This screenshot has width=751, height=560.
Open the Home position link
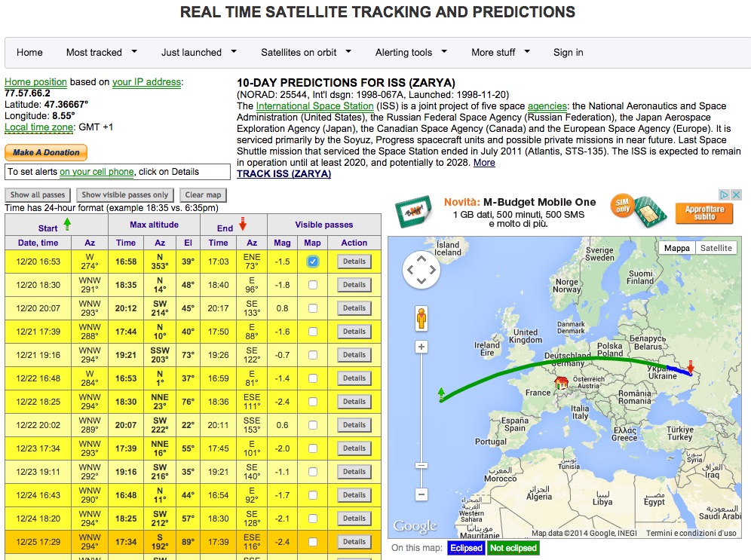pyautogui.click(x=36, y=82)
